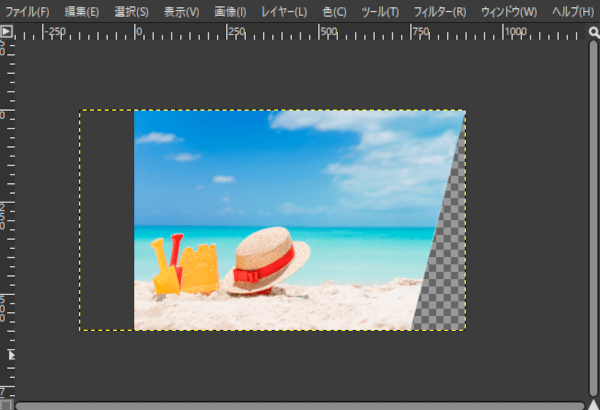Open the 選択(S) menu
600x410 pixels.
pos(131,12)
